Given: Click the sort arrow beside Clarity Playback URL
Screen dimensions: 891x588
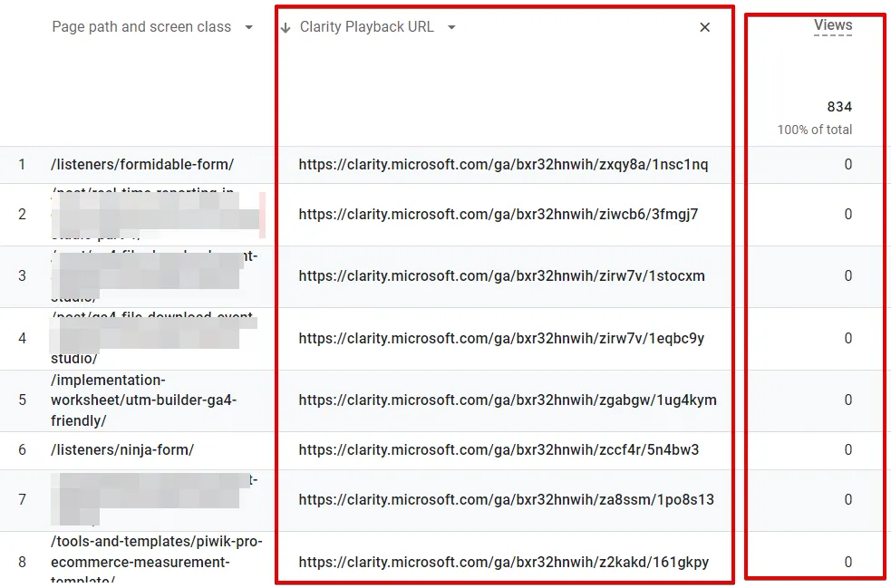Looking at the screenshot, I should pos(286,28).
